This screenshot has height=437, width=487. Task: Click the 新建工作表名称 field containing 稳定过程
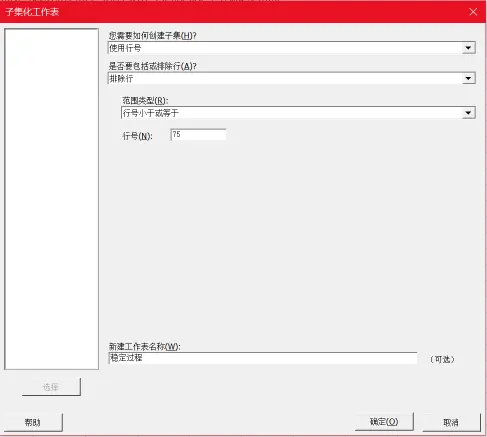click(x=263, y=358)
